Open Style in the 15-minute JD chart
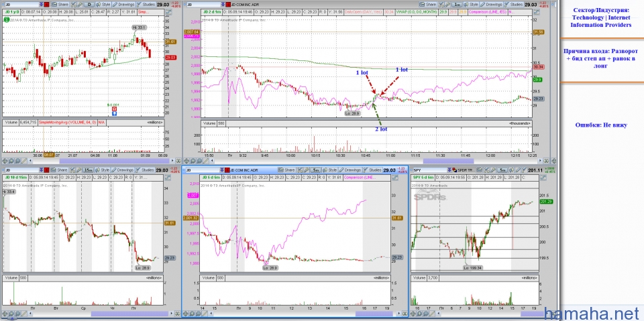 pyautogui.click(x=102, y=170)
